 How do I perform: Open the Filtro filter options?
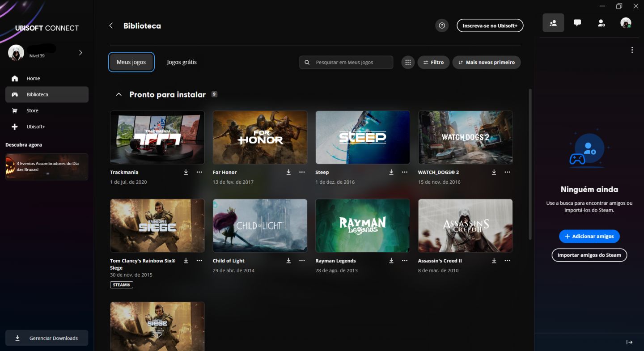click(433, 63)
